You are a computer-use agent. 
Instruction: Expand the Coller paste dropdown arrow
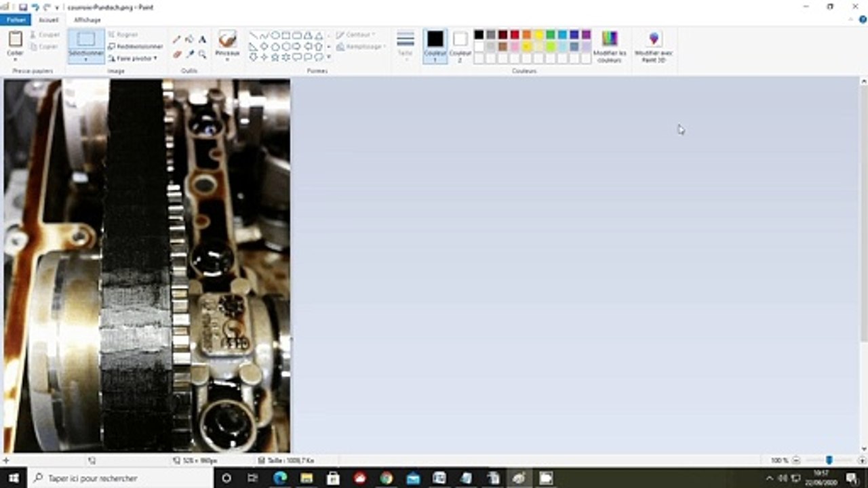point(15,60)
